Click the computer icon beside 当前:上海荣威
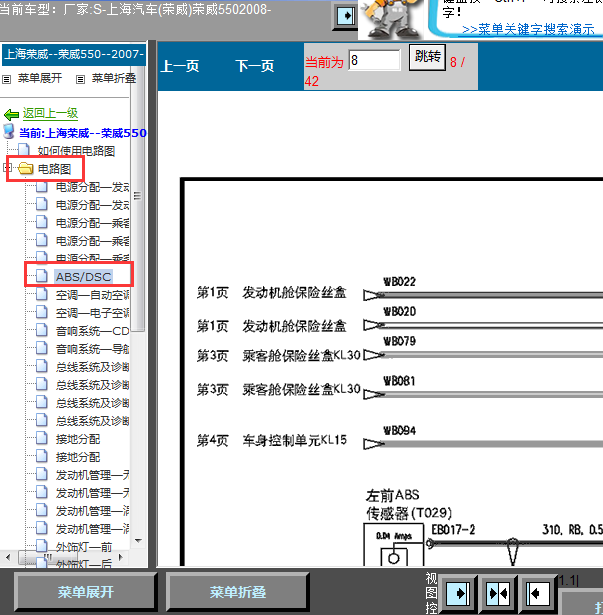 [9, 131]
